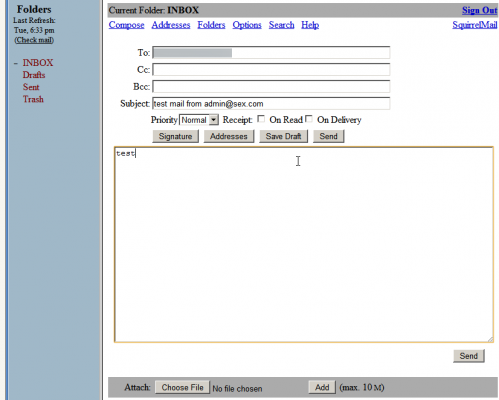
Task: Click the Addresses button below Priority
Action: tap(229, 136)
